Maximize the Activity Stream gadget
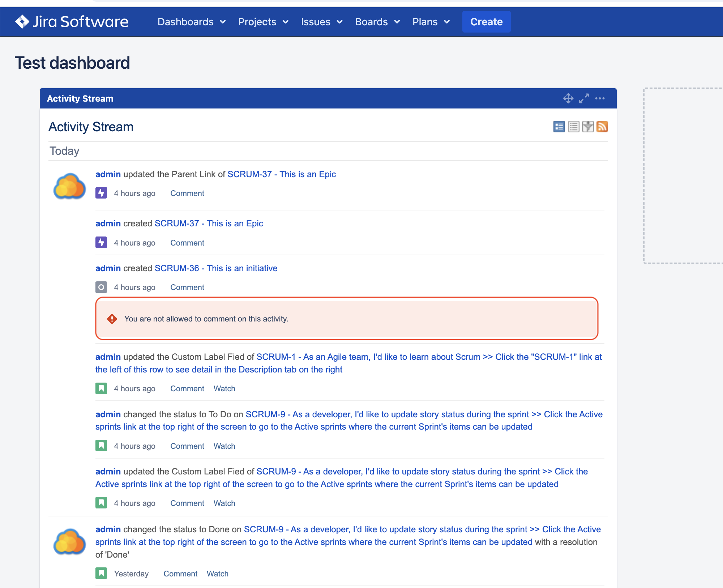Image resolution: width=723 pixels, height=588 pixels. click(584, 98)
